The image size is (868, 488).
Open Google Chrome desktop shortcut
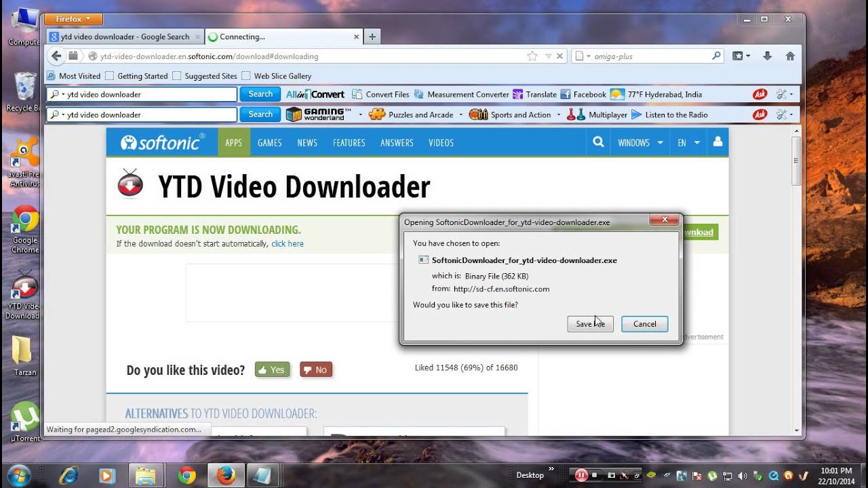coord(25,229)
